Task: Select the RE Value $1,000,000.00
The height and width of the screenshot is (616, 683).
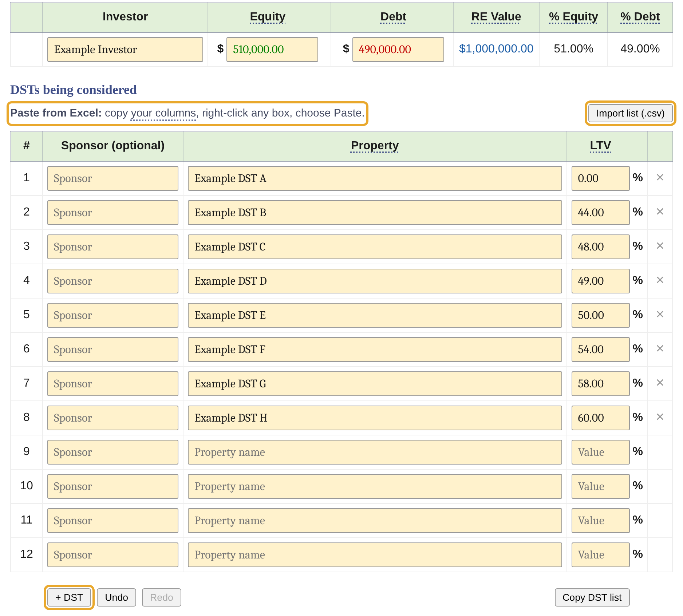Action: (496, 49)
